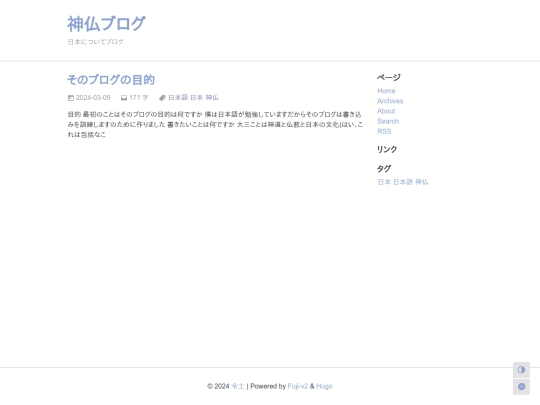This screenshot has height=405, width=540.
Task: Click the リンク sidebar heading
Action: click(x=387, y=149)
